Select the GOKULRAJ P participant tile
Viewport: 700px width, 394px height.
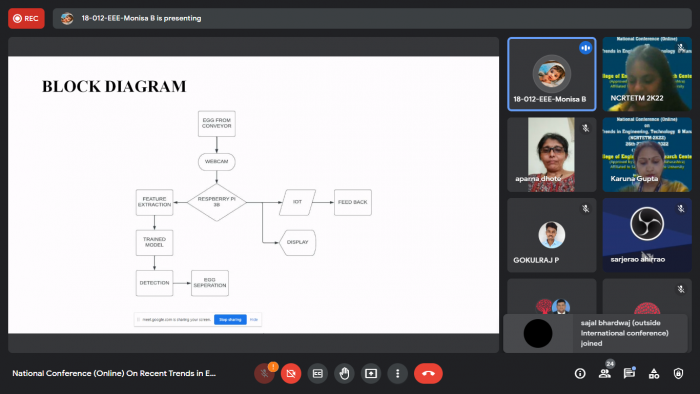pyautogui.click(x=552, y=235)
